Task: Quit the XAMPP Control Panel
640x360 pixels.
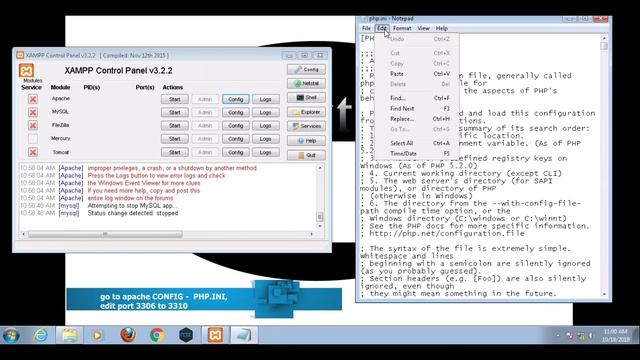Action: coord(306,155)
